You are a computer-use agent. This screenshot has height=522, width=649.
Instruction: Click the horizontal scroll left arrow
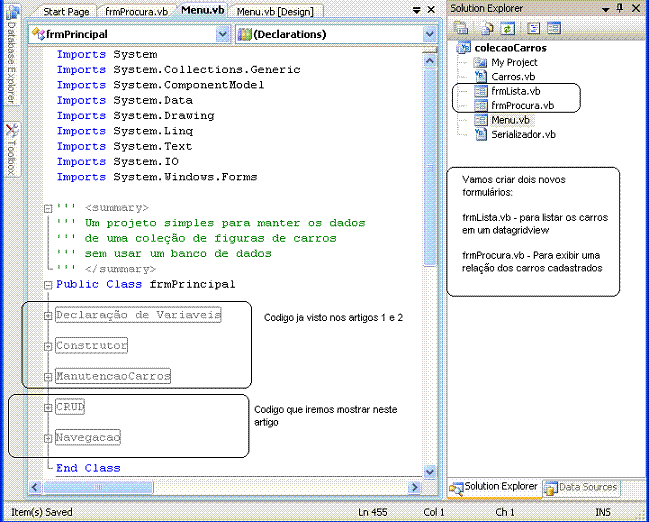tap(35, 487)
